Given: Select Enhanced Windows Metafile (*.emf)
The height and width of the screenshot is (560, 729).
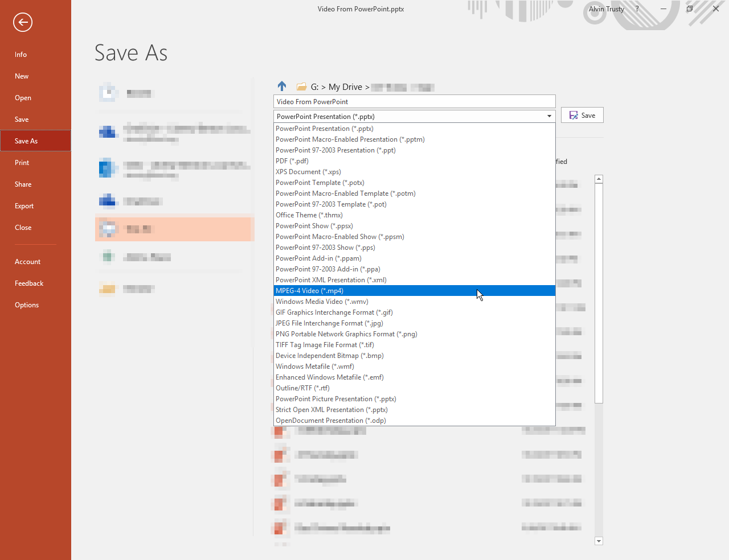Looking at the screenshot, I should tap(414, 377).
